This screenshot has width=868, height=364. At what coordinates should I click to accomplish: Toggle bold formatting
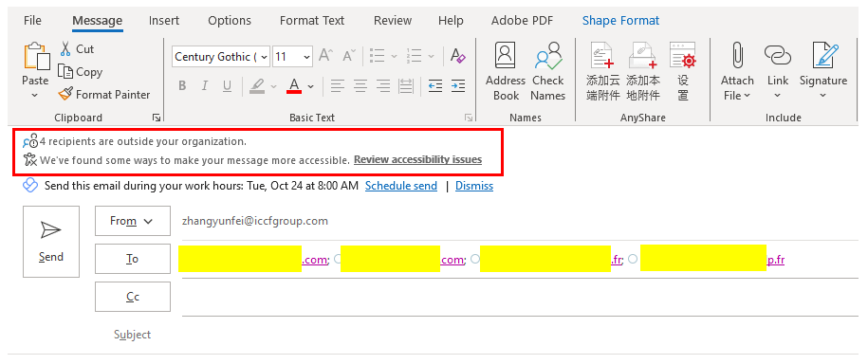coord(182,85)
